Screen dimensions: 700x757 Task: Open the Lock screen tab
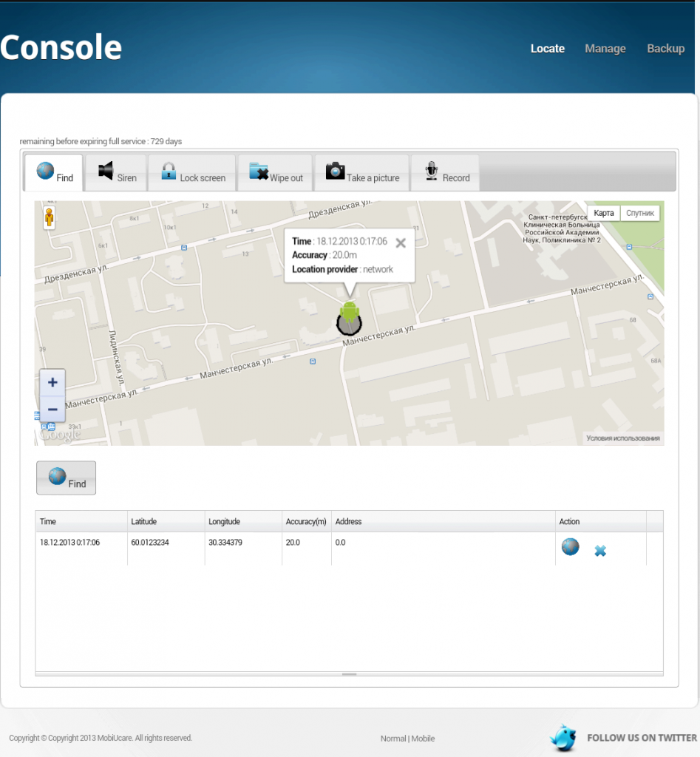click(x=192, y=173)
